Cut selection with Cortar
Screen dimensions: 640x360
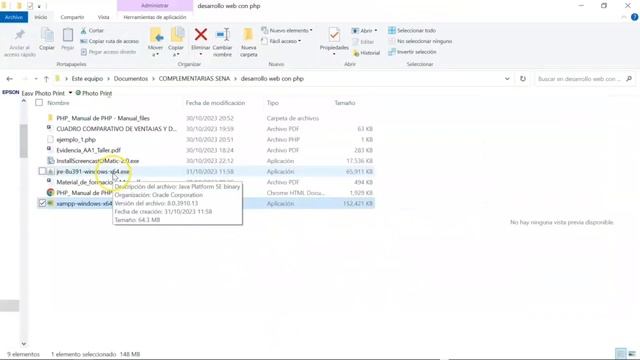(92, 31)
